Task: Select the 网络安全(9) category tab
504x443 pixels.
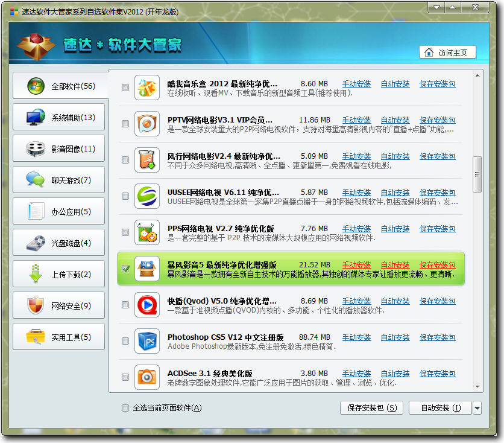Action: [x=58, y=306]
